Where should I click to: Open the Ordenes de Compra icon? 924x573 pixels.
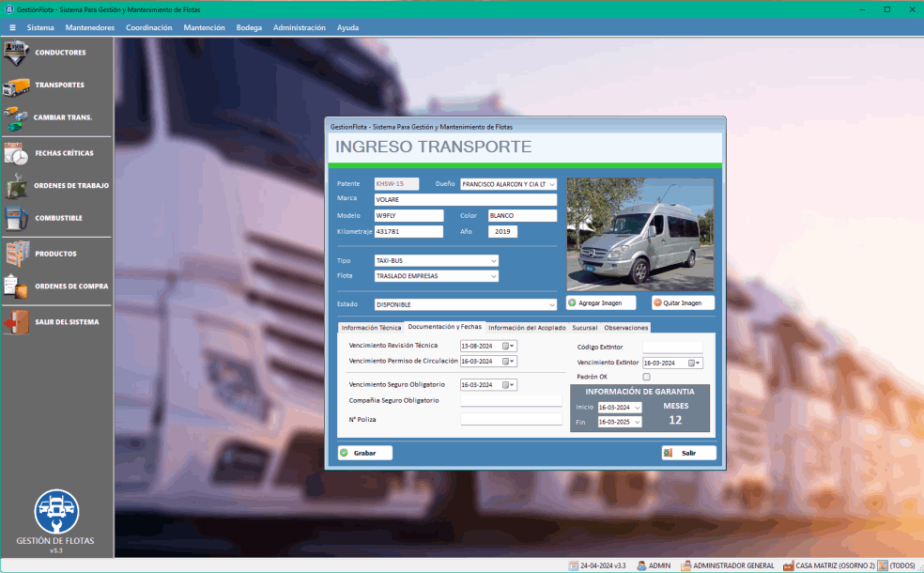16,286
